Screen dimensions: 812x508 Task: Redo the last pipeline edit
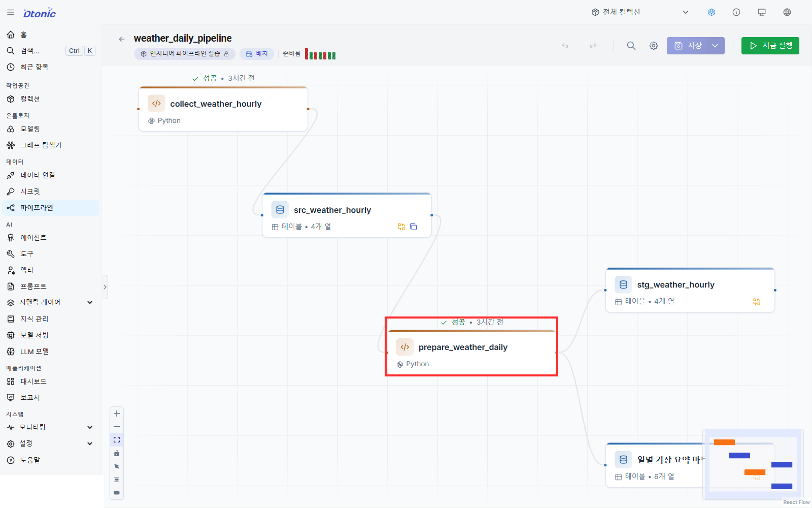click(x=593, y=46)
